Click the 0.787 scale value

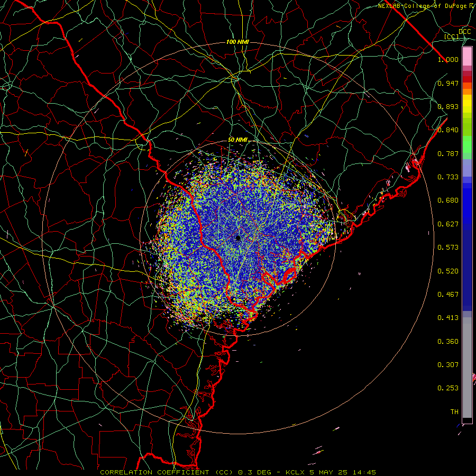click(448, 153)
